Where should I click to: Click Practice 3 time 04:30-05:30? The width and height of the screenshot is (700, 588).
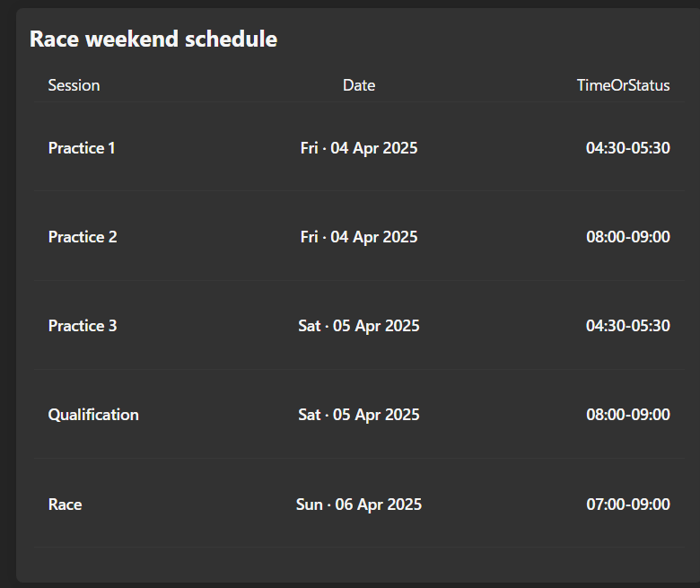point(627,326)
